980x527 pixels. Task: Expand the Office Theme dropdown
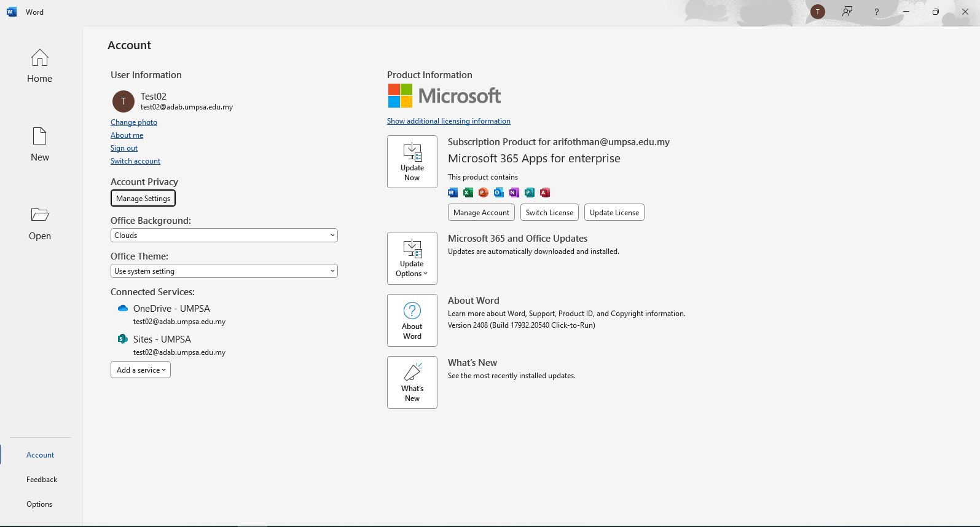tap(224, 271)
